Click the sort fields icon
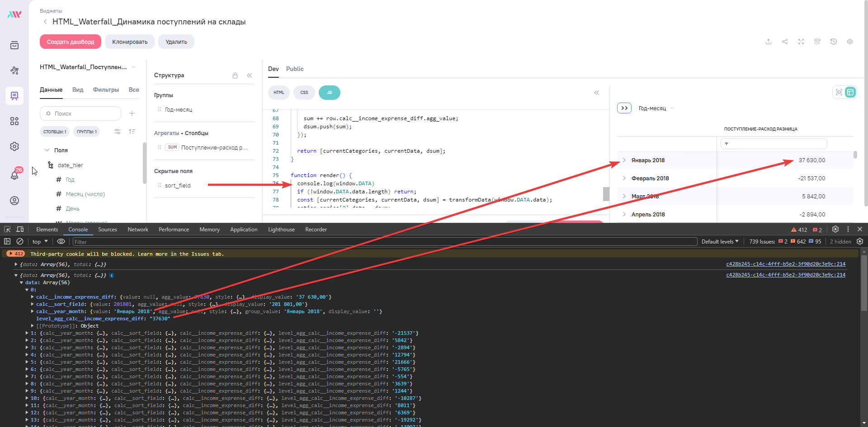Screen dimensions: 868x427 [132, 131]
